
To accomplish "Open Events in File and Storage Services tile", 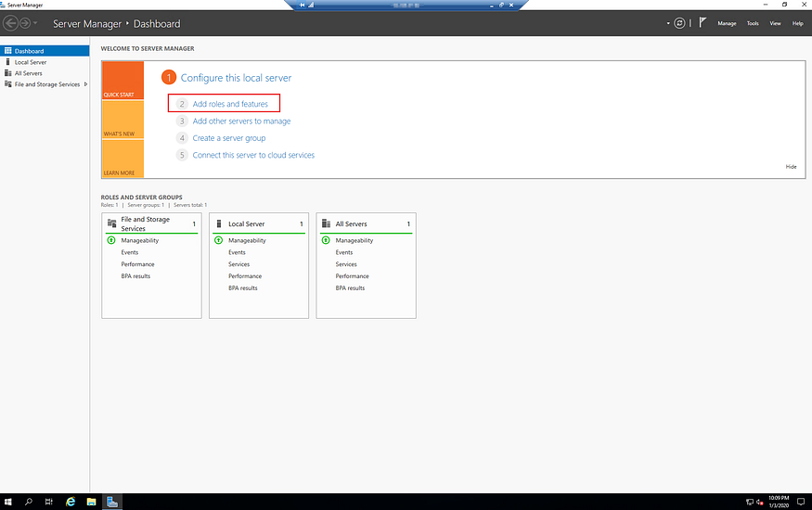I will coord(130,252).
